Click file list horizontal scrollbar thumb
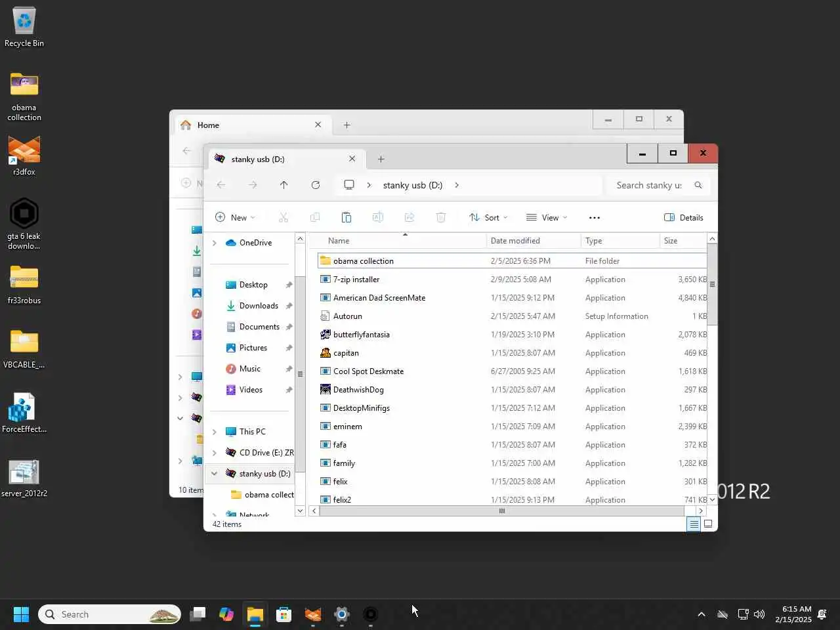This screenshot has width=840, height=630. click(502, 511)
